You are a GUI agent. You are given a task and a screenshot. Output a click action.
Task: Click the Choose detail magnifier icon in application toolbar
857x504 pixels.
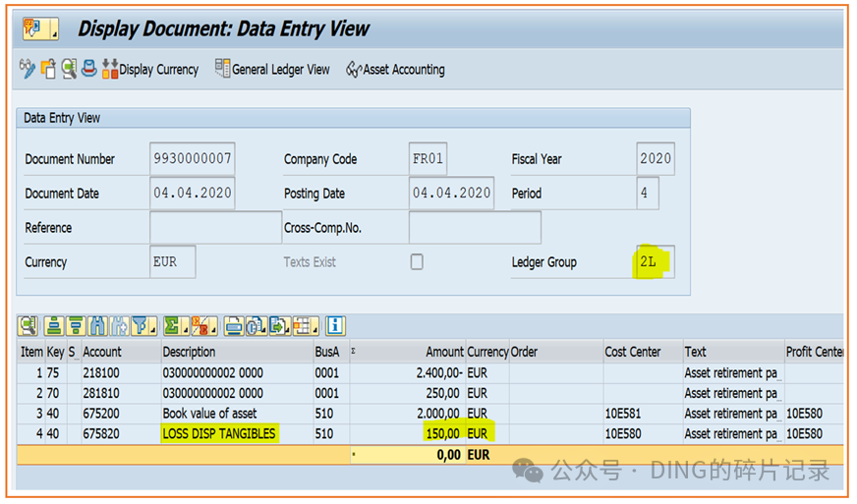tap(69, 69)
